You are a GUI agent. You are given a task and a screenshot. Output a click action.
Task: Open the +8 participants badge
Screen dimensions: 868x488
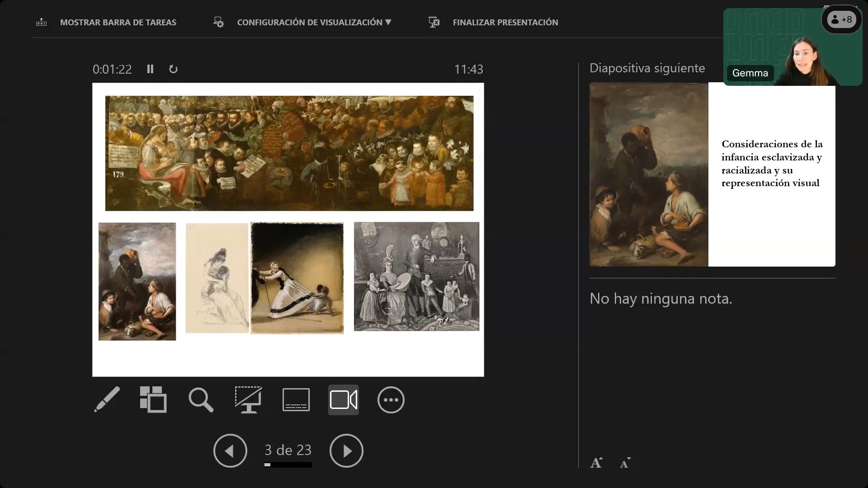pyautogui.click(x=842, y=19)
